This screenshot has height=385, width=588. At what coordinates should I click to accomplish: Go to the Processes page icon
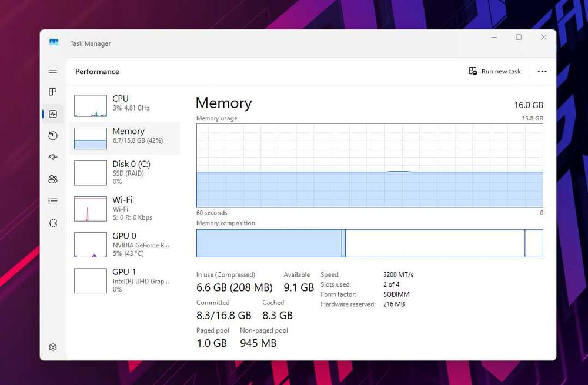[x=53, y=92]
